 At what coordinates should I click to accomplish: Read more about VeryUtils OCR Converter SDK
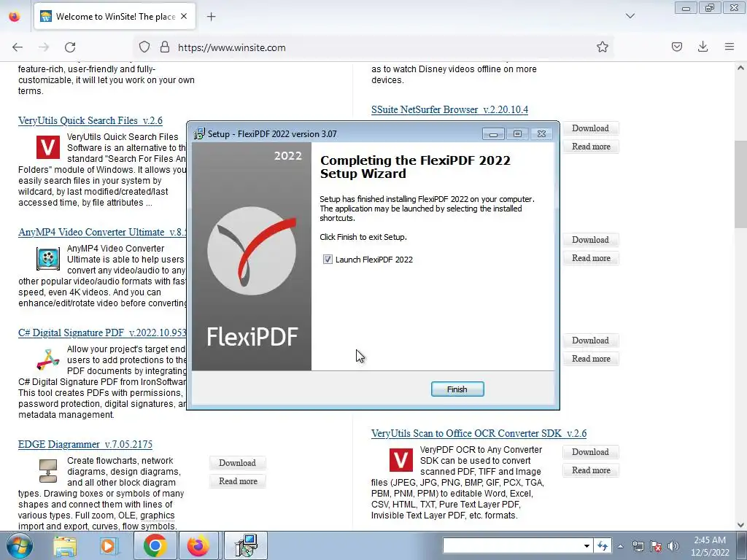pyautogui.click(x=591, y=470)
